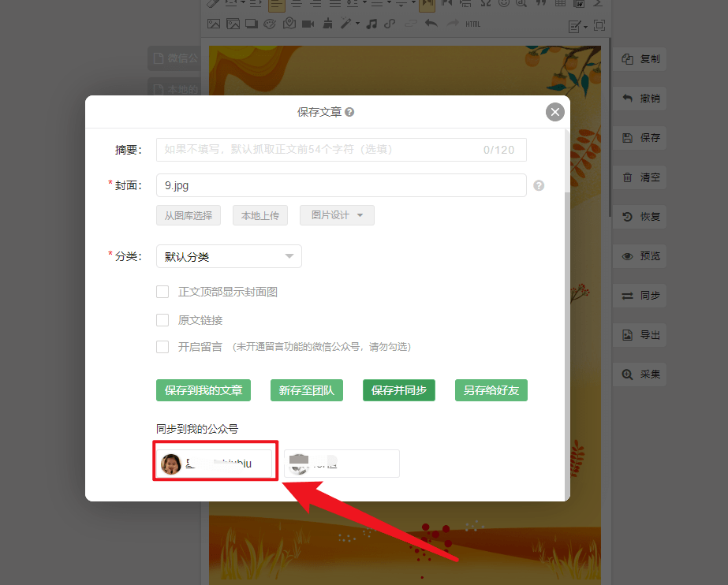Open the 默认分类 category dropdown

click(x=229, y=256)
